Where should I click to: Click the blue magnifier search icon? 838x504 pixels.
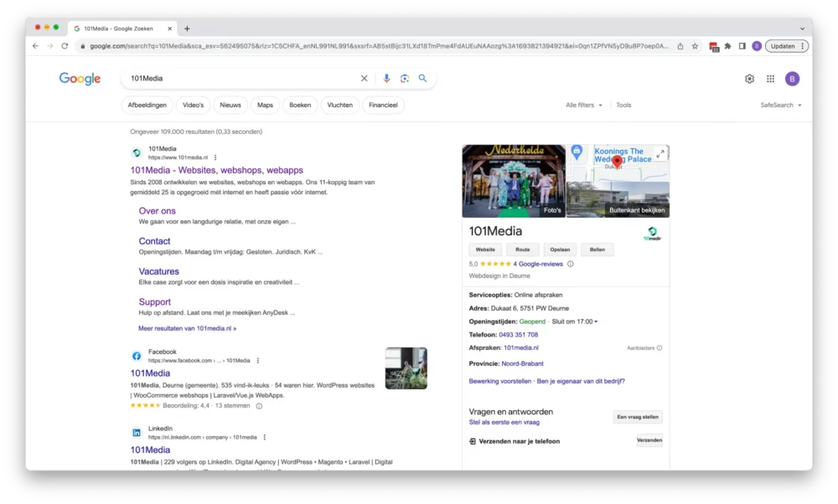(422, 79)
